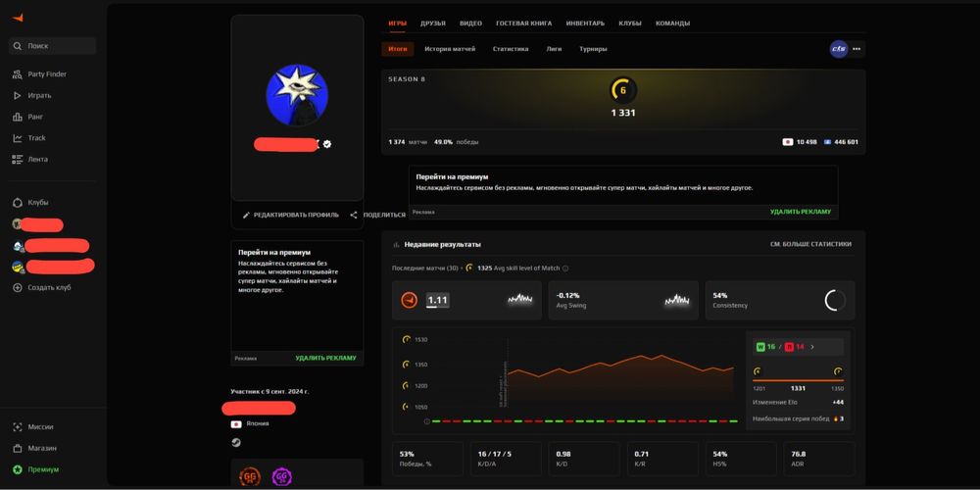Click the 1.11 FACEIT rating card

[x=466, y=300]
